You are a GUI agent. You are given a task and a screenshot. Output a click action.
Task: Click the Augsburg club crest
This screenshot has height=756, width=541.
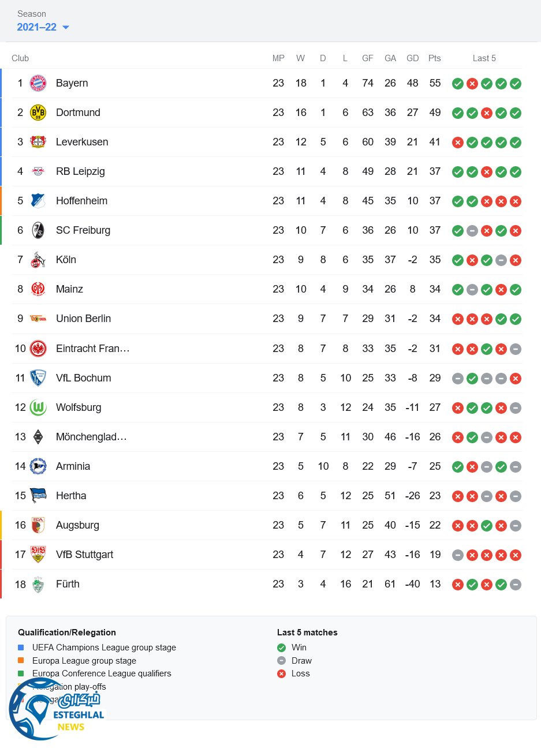pos(38,525)
